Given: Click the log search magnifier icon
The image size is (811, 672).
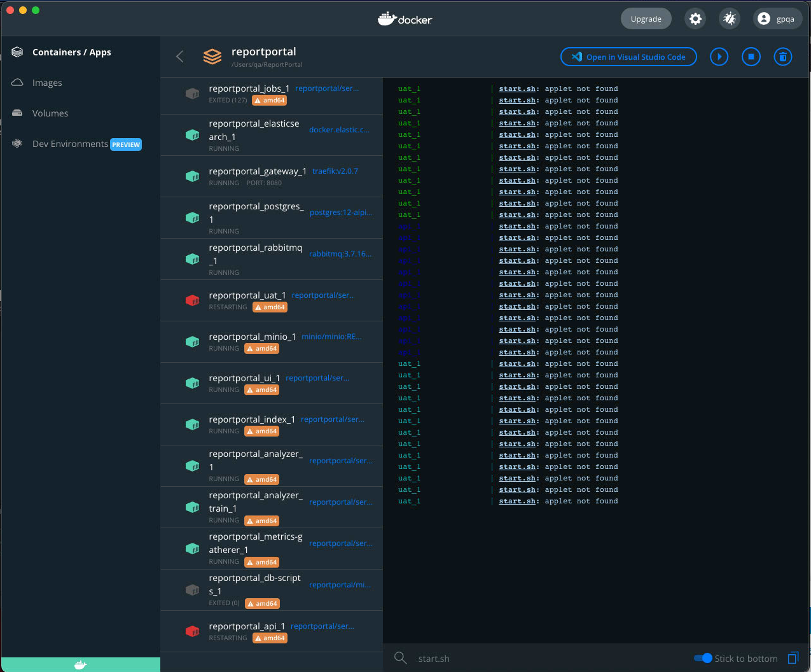Looking at the screenshot, I should point(400,658).
